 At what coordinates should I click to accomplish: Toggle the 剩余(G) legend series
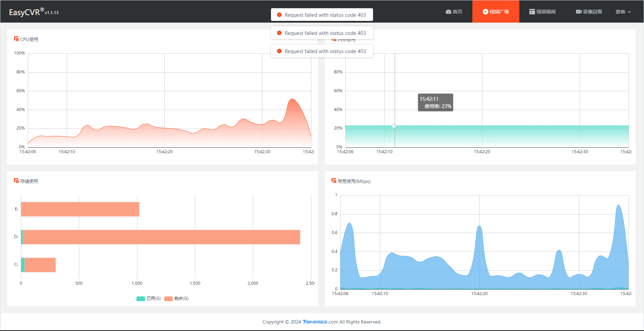point(176,298)
